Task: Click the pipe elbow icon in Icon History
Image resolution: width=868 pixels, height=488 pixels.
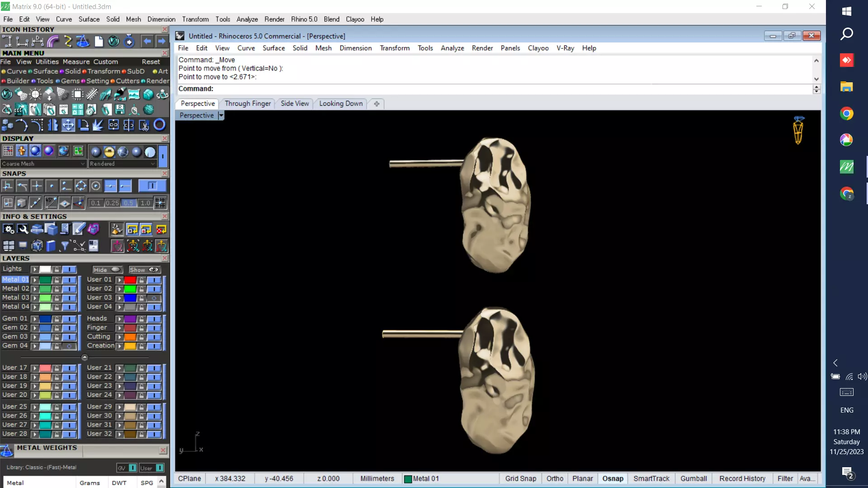Action: pyautogui.click(x=53, y=42)
